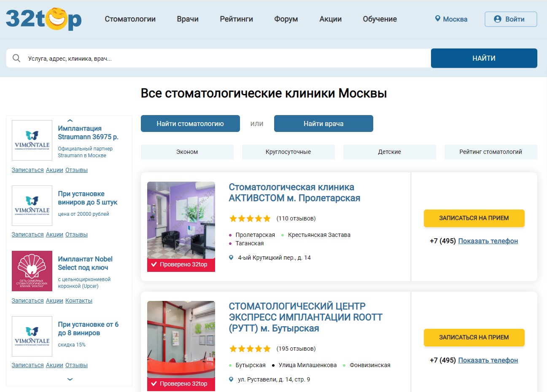Toggle the Эконом clinic filter
This screenshot has height=392, width=547.
pyautogui.click(x=187, y=152)
